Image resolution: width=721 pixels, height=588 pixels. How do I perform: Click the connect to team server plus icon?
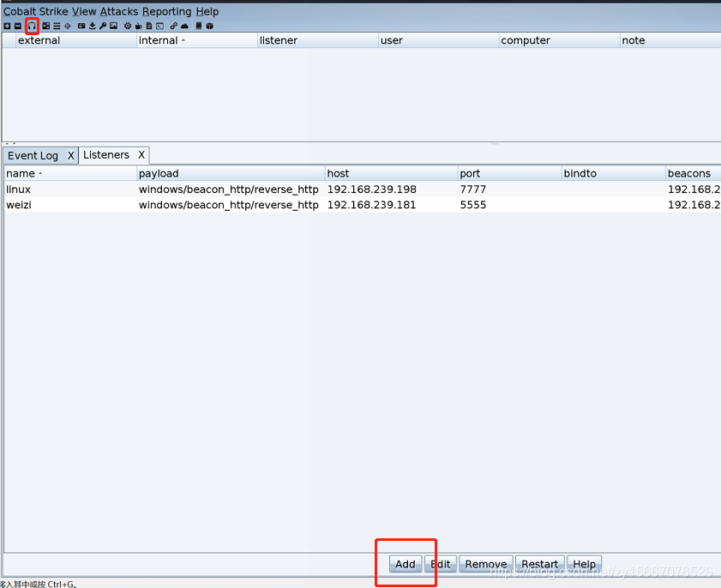pyautogui.click(x=7, y=26)
